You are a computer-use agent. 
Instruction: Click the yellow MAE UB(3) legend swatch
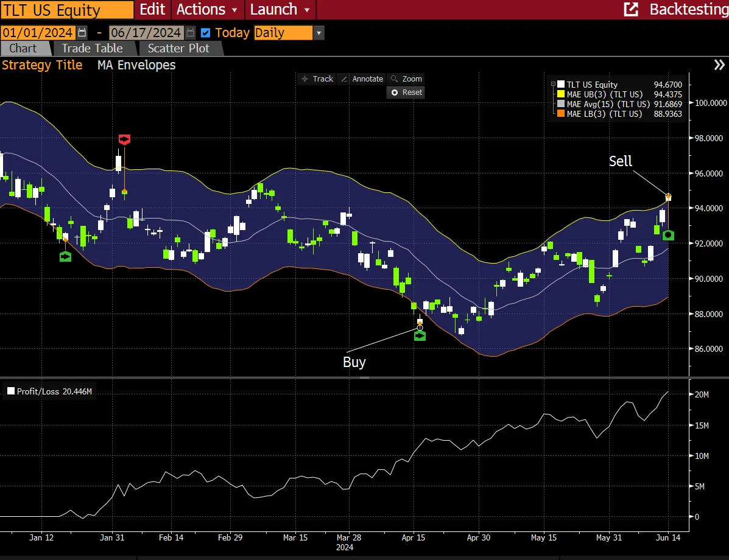point(561,94)
